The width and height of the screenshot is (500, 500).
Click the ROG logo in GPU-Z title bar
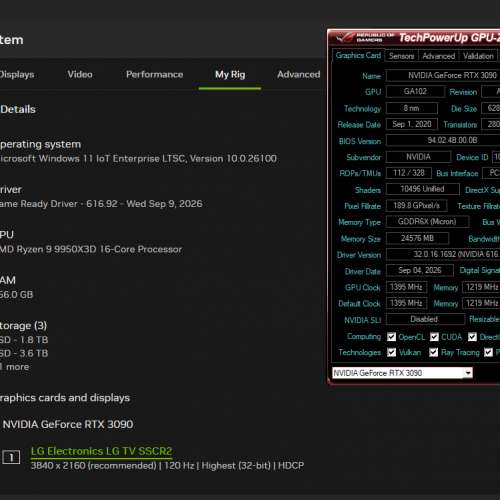pos(344,38)
